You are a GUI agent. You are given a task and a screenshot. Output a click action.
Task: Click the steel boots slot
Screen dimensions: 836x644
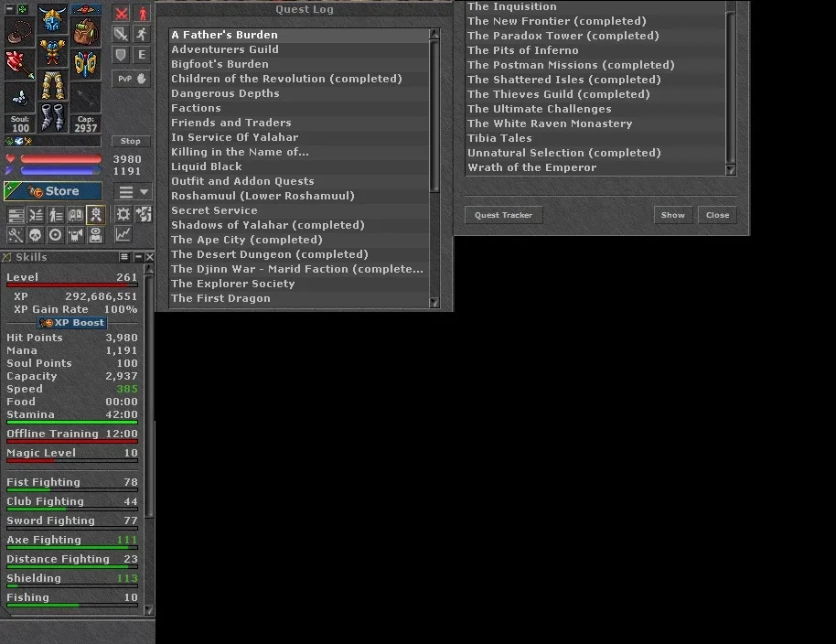53,118
